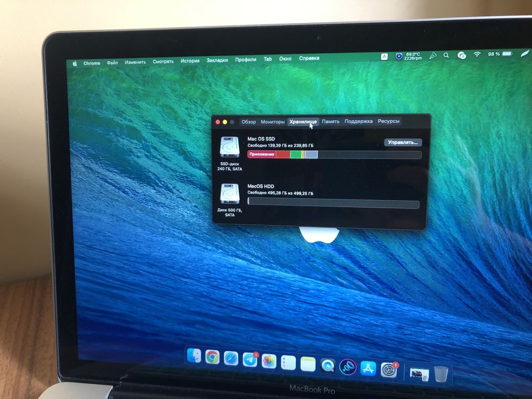Click 'Свободно 139,39 ГБ из 239,85 ГБ' text
The height and width of the screenshot is (399, 532).
click(x=280, y=145)
